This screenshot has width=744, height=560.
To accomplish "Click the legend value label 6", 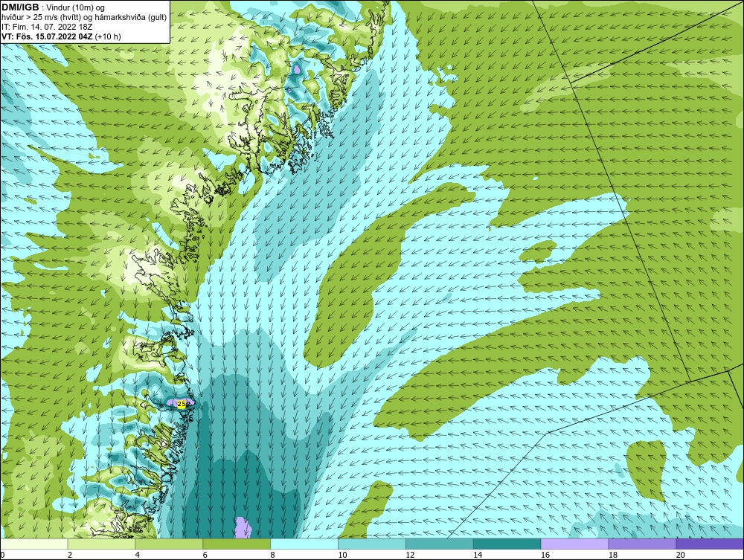I will pos(205,555).
